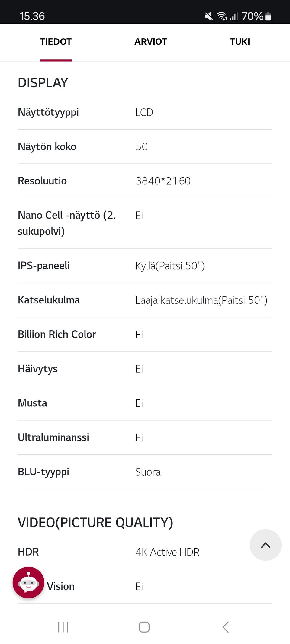Tap the BLU-tyyppi Suora row
The height and width of the screenshot is (644, 290).
pos(145,472)
